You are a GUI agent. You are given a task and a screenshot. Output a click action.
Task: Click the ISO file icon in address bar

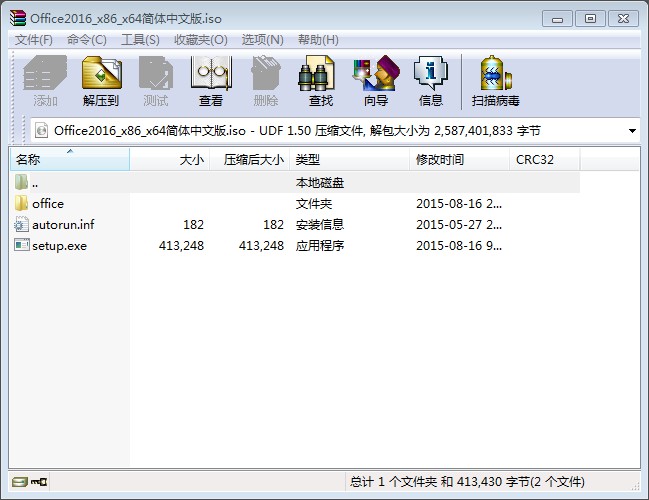click(x=41, y=131)
